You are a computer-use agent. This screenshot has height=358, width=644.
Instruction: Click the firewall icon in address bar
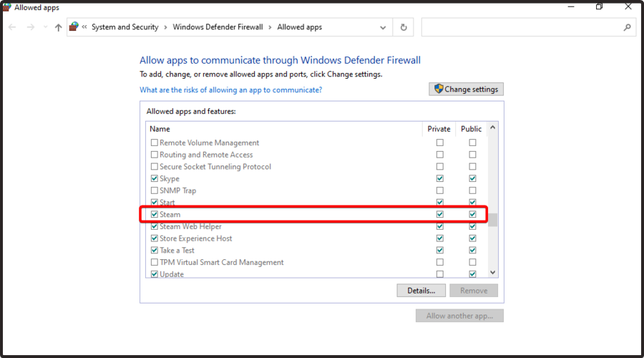pyautogui.click(x=74, y=26)
